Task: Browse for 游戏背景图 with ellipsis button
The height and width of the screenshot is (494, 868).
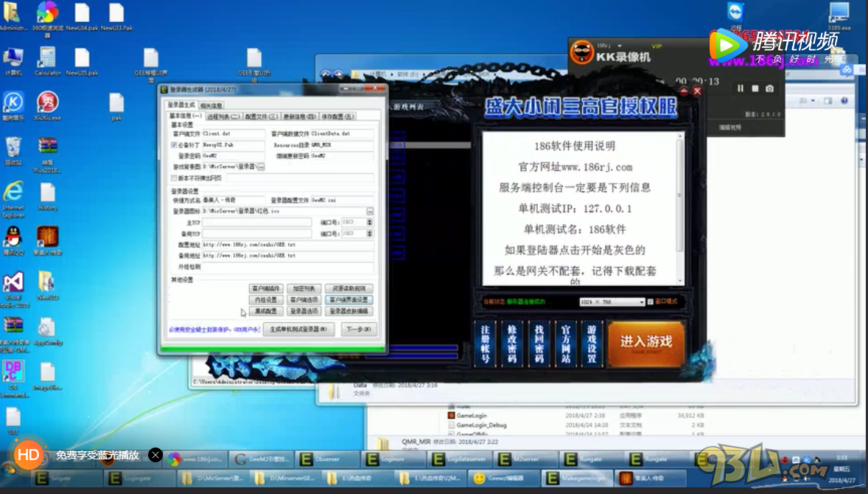Action: (261, 167)
